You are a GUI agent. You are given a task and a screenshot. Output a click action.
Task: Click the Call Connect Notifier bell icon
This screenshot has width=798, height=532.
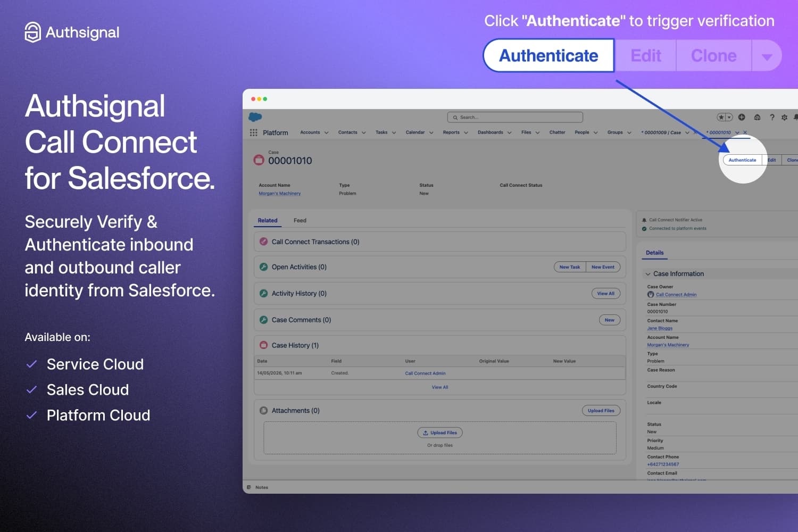(x=644, y=220)
